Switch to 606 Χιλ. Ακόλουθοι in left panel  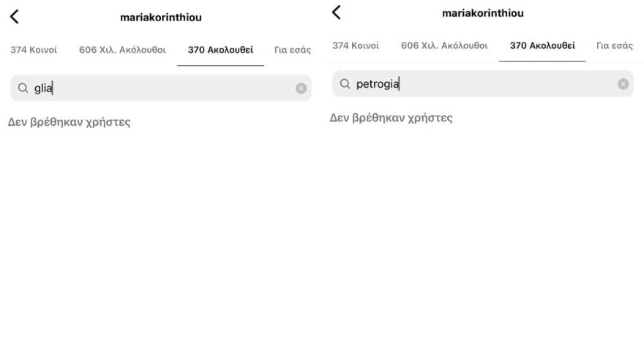pos(122,50)
